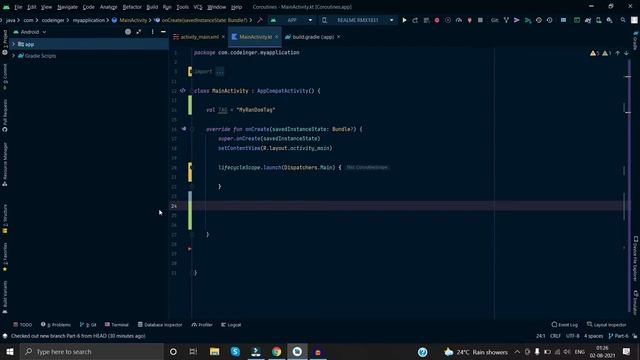
Task: Open the Build menu
Action: [x=152, y=7]
